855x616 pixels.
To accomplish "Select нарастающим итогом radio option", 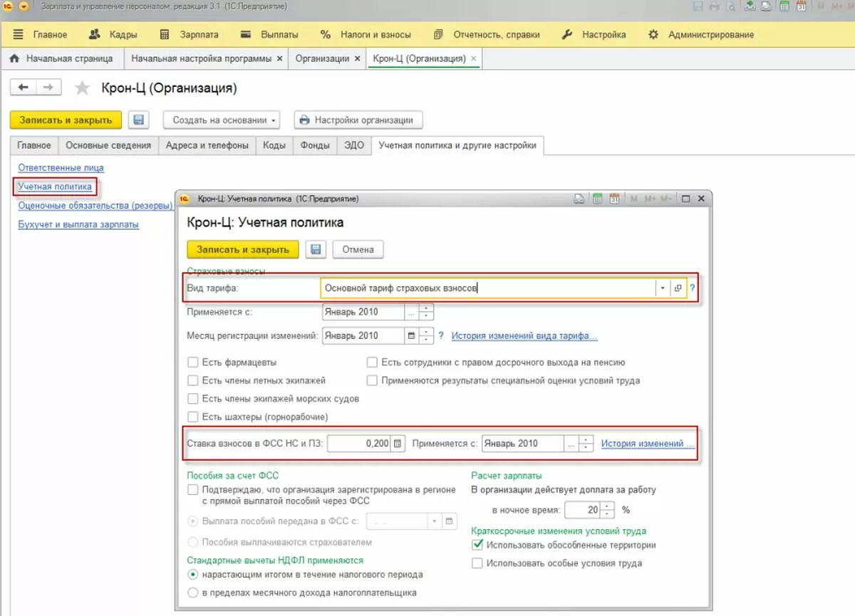I will tap(192, 574).
